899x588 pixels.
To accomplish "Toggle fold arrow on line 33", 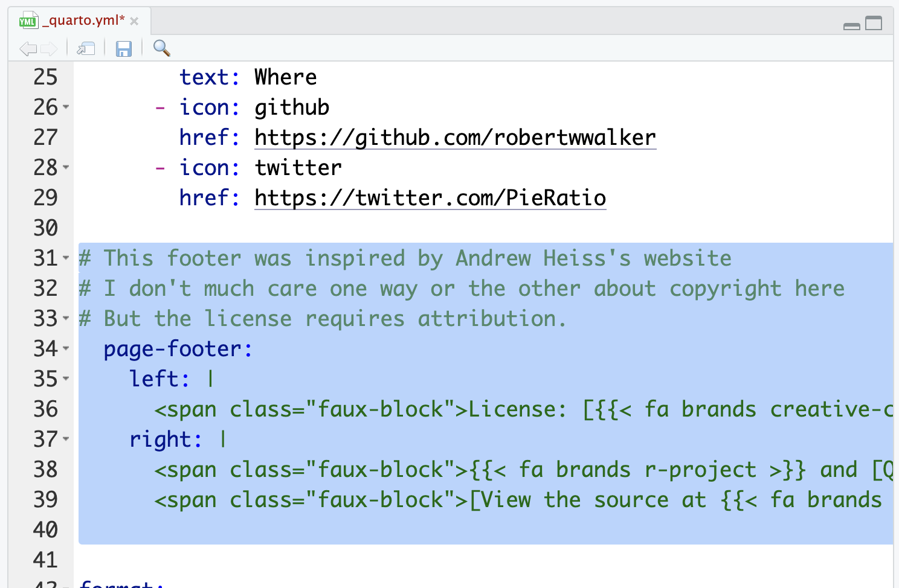I will 66,318.
